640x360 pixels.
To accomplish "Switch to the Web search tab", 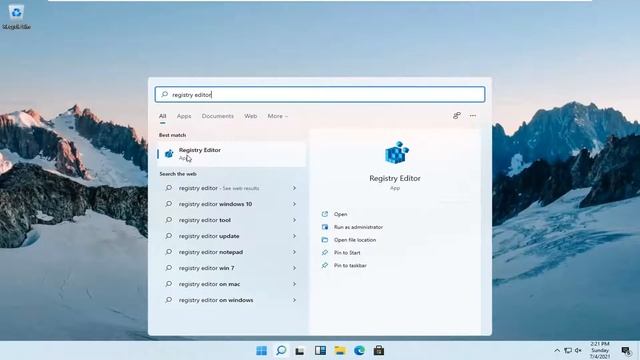I will [x=251, y=116].
